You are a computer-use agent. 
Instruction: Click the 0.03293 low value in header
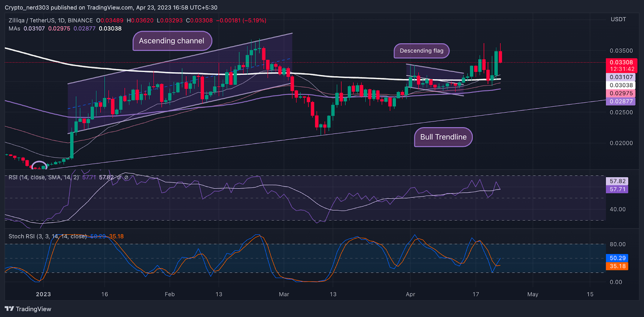[171, 21]
